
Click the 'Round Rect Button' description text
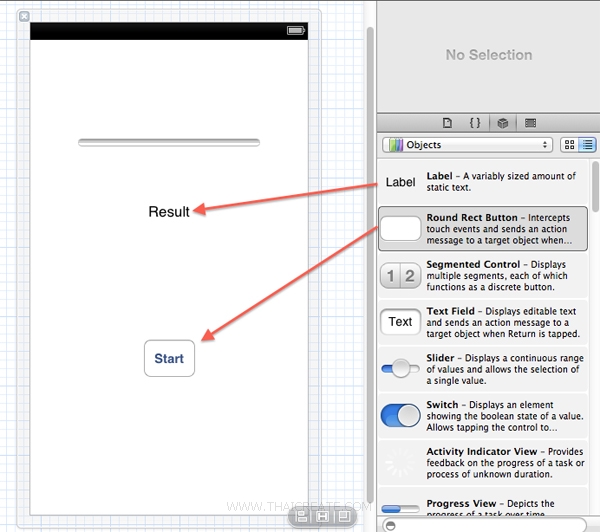pyautogui.click(x=499, y=229)
